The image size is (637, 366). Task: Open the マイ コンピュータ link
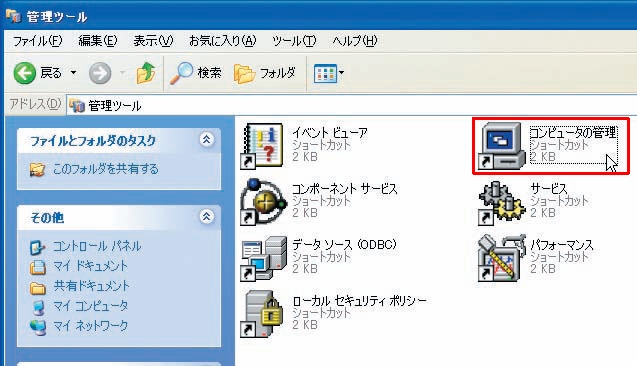coord(91,306)
